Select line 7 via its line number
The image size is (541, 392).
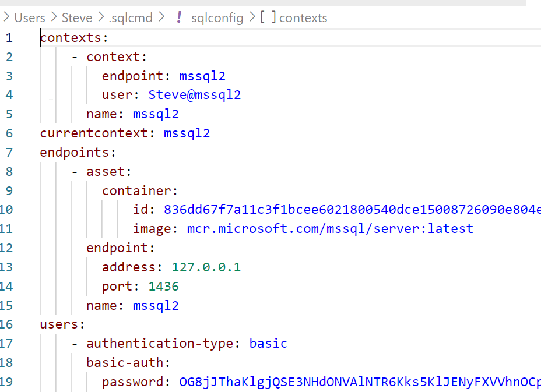click(x=9, y=153)
